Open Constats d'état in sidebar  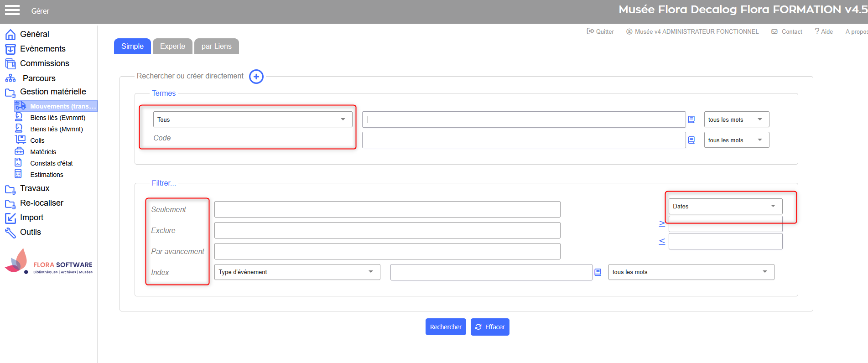click(x=51, y=163)
